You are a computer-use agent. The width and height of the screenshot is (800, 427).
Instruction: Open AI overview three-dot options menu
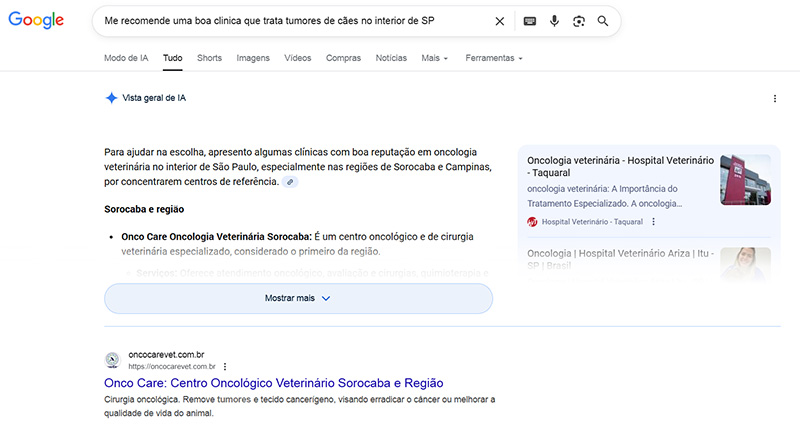click(775, 98)
